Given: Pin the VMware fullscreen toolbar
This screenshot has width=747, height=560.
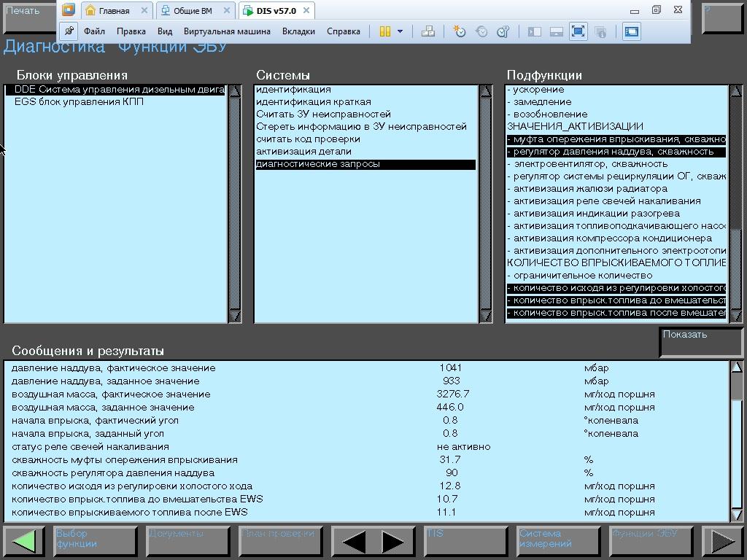Looking at the screenshot, I should (69, 31).
